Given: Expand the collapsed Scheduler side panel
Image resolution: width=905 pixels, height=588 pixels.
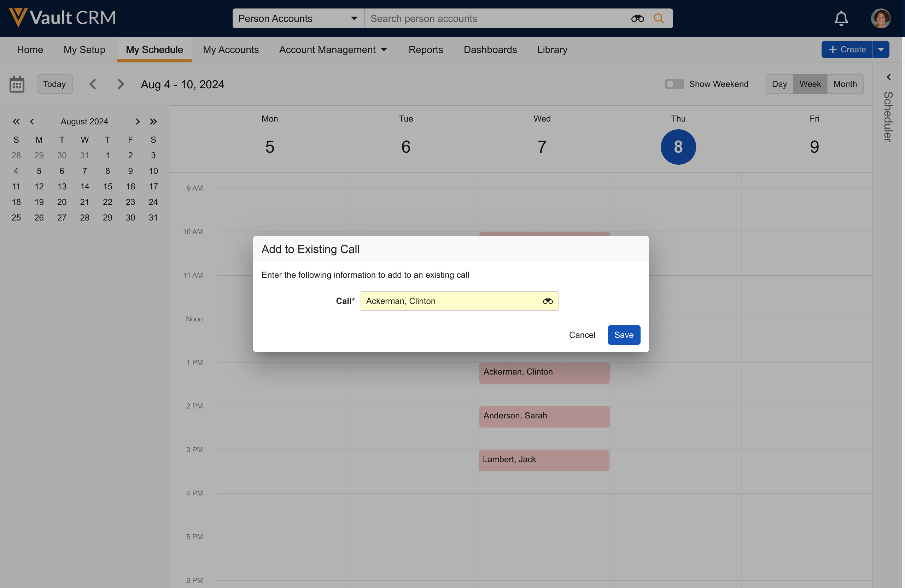Looking at the screenshot, I should click(888, 77).
